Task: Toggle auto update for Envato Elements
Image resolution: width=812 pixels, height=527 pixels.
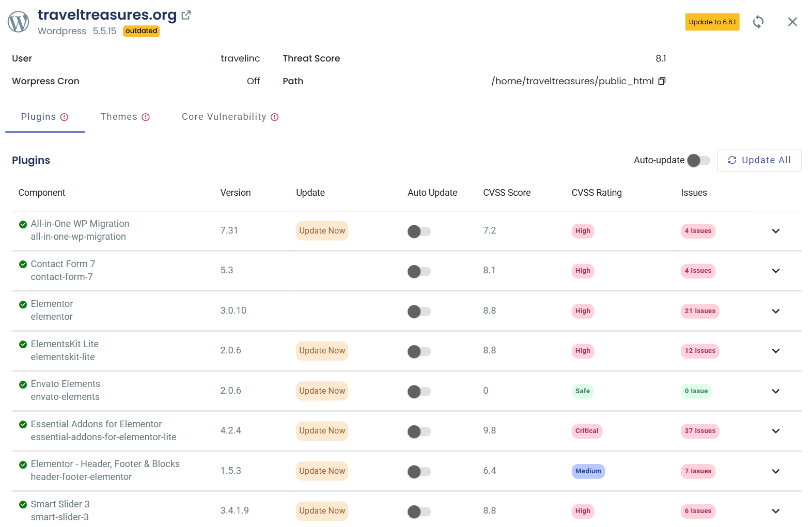Action: (x=419, y=392)
